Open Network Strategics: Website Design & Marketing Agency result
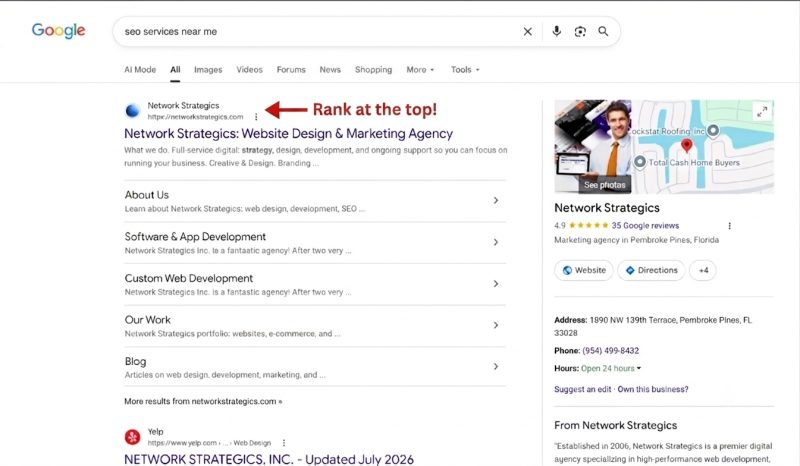Screen dimensions: 800x466 click(x=288, y=134)
